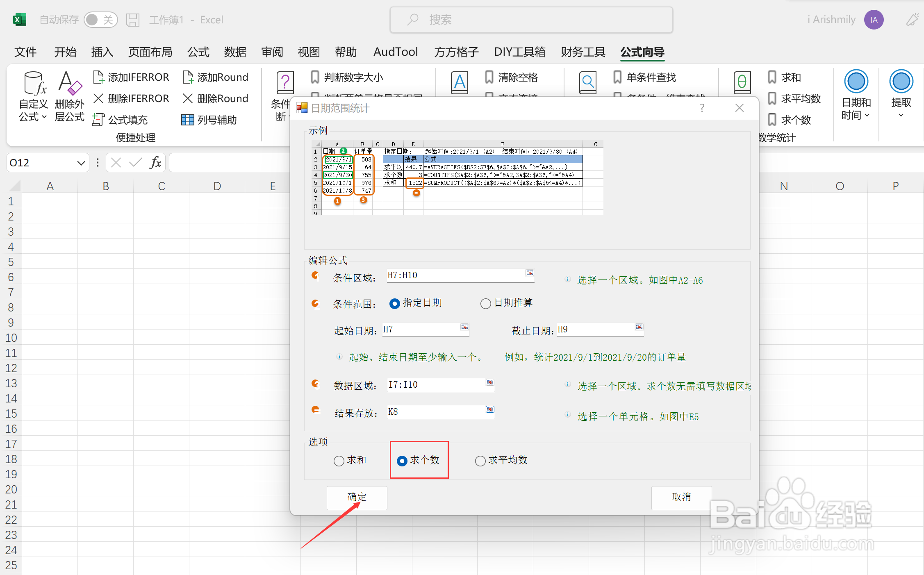This screenshot has height=575, width=924.
Task: Click the 截止日期 input field
Action: click(x=596, y=330)
